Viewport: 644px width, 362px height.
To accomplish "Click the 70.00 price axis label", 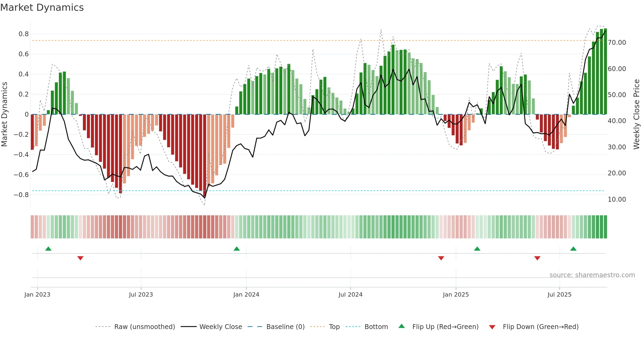I will pos(617,43).
